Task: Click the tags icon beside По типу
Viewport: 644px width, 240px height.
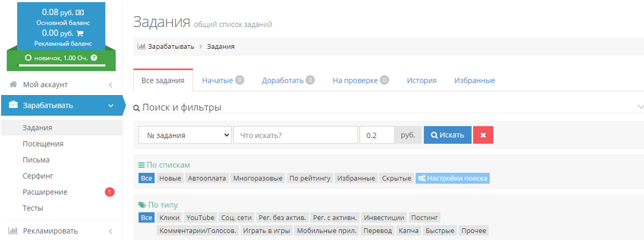Action: [142, 205]
